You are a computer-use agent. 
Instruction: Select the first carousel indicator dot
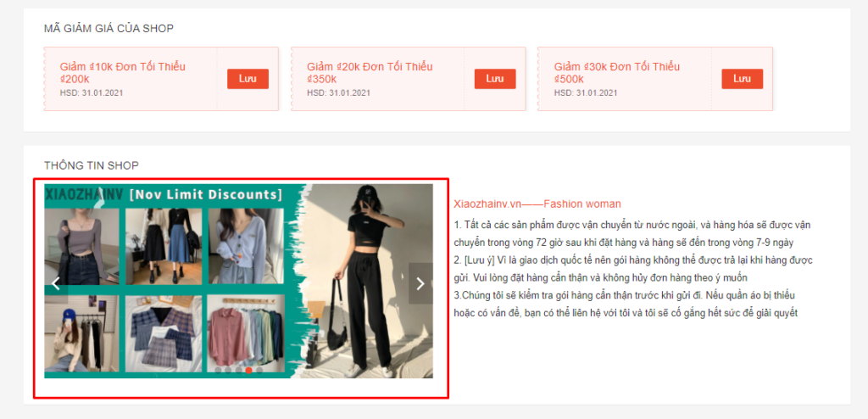218,370
